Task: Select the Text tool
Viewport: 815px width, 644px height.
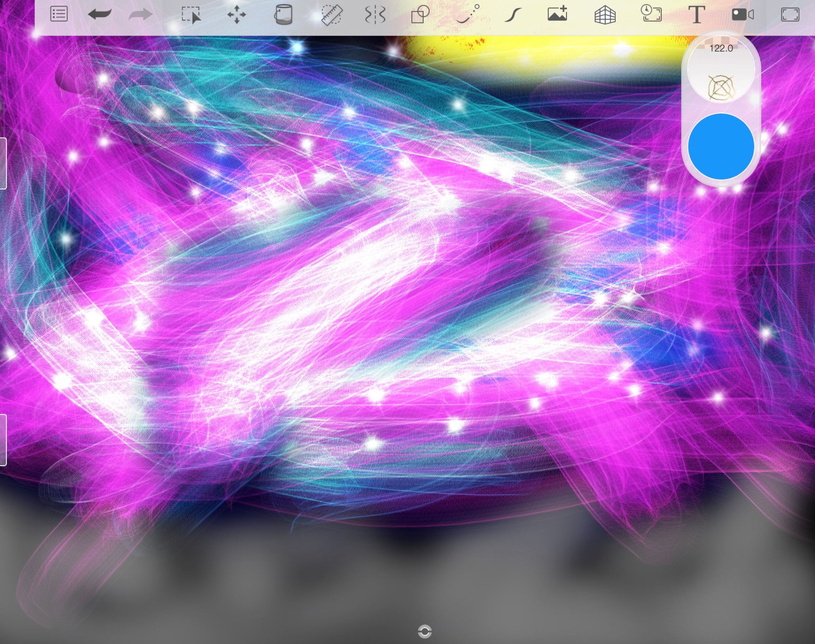Action: point(697,15)
